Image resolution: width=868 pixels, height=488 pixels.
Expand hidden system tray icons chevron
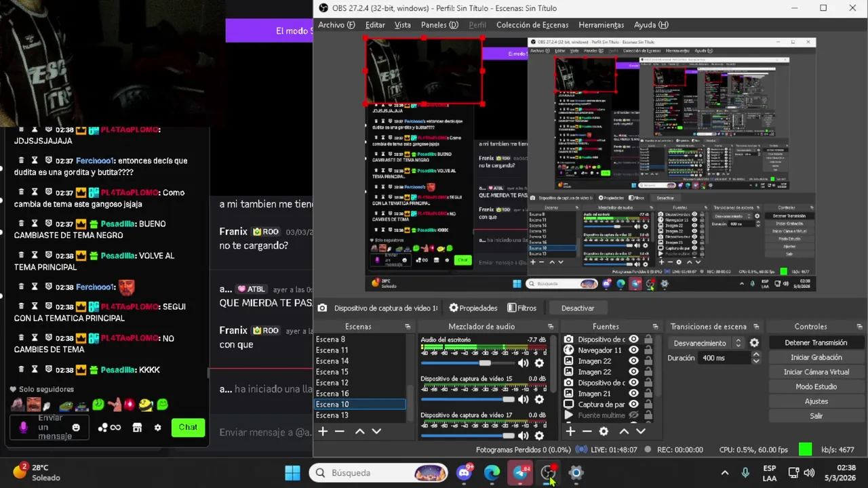point(725,472)
